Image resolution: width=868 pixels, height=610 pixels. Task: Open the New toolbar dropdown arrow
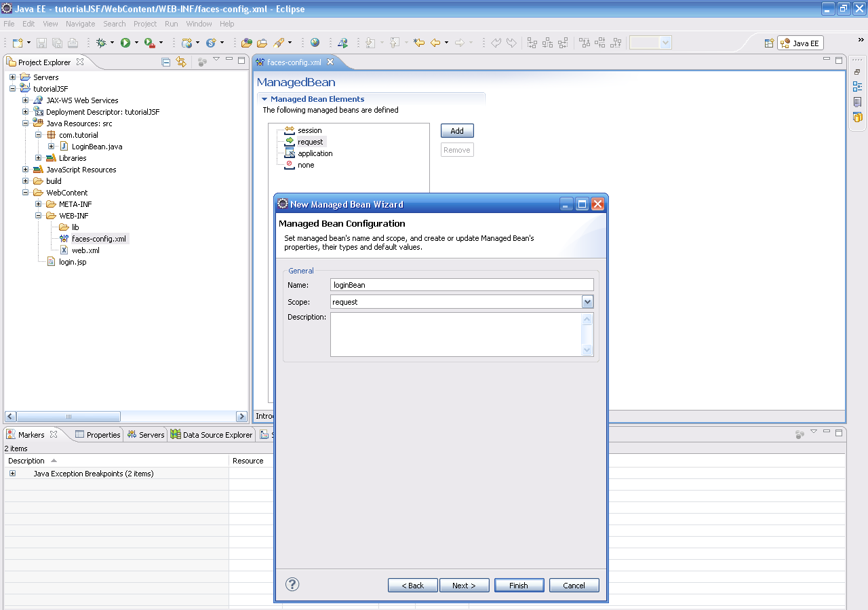28,43
